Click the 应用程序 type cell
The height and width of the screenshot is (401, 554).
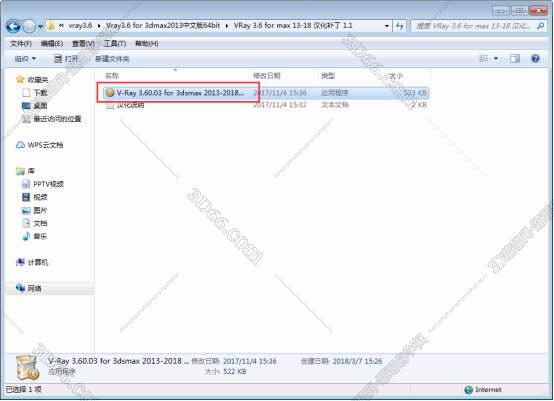click(x=335, y=93)
